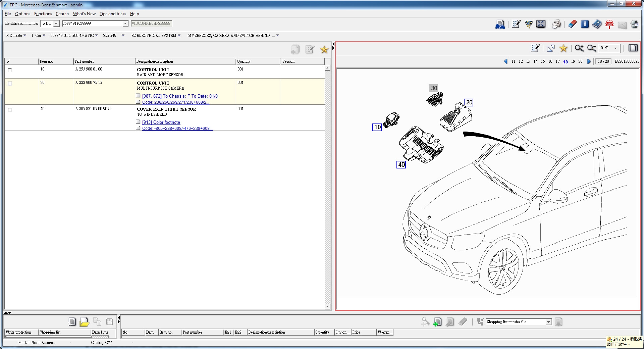Create a new shopping list
644x349 pixels.
[x=72, y=322]
